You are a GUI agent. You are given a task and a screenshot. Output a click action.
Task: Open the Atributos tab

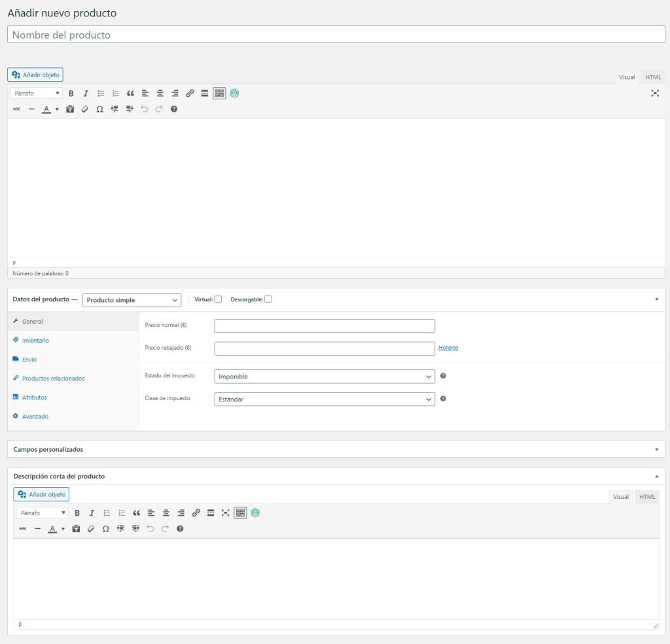[73, 397]
